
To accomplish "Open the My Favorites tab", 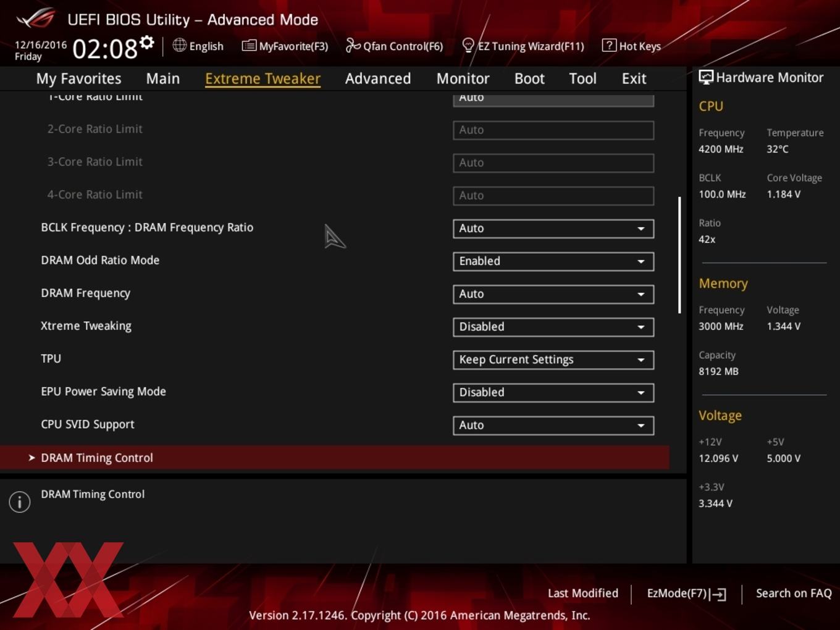I will pyautogui.click(x=78, y=78).
